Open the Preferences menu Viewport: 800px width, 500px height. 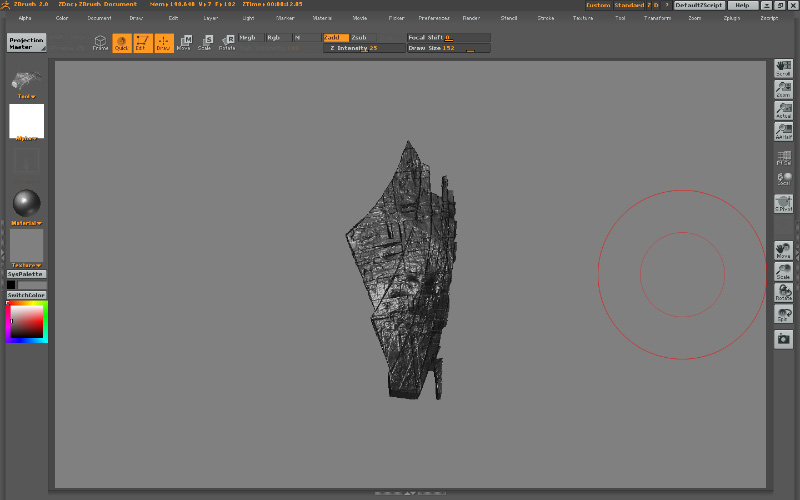(x=434, y=18)
